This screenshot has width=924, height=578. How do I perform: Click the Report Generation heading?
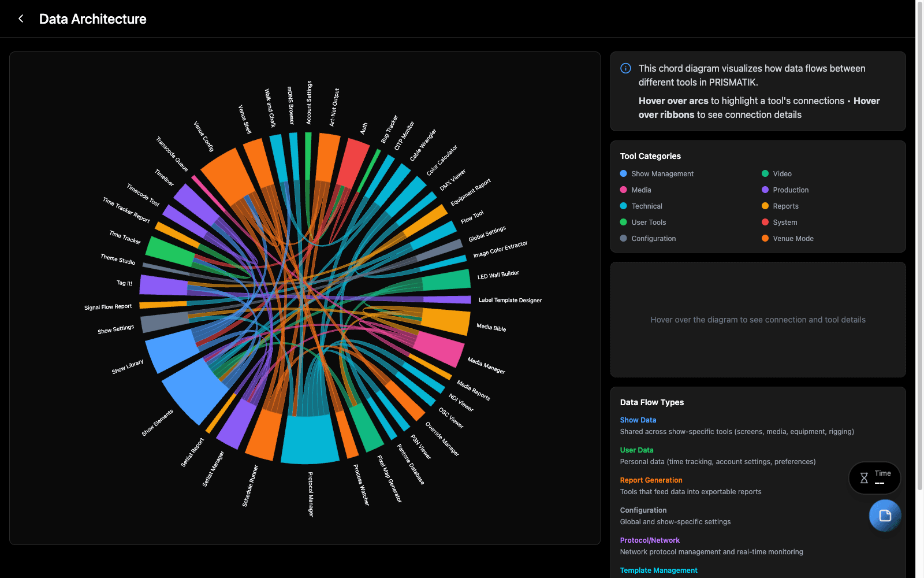tap(651, 480)
